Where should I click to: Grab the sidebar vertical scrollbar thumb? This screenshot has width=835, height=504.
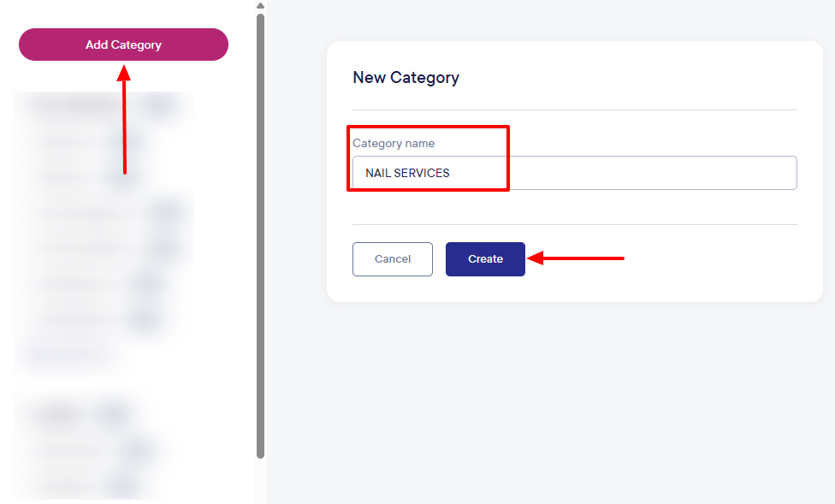click(x=260, y=231)
